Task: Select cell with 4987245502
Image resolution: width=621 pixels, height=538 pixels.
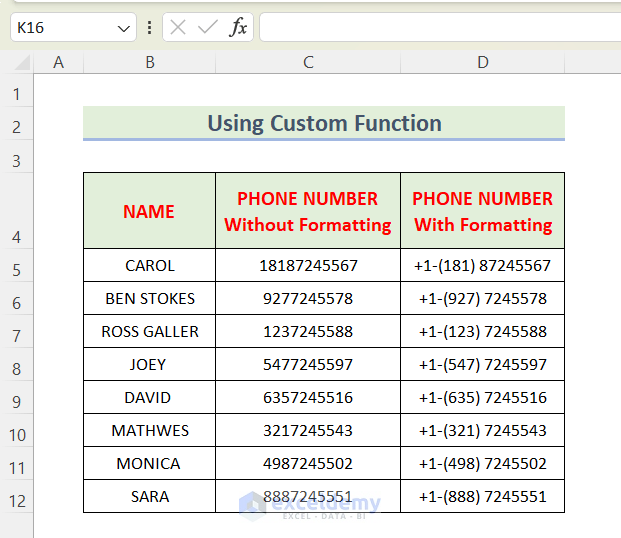Action: click(308, 464)
